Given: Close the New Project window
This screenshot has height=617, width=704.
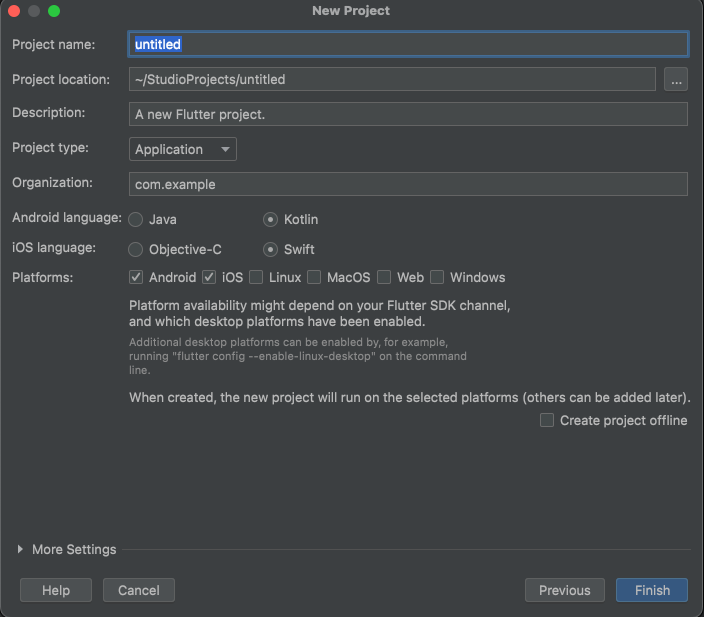Looking at the screenshot, I should coord(14,11).
